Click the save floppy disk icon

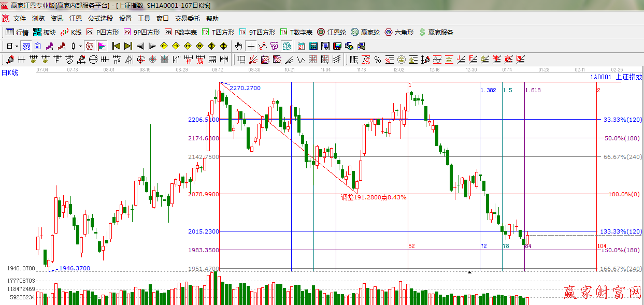pos(337,46)
